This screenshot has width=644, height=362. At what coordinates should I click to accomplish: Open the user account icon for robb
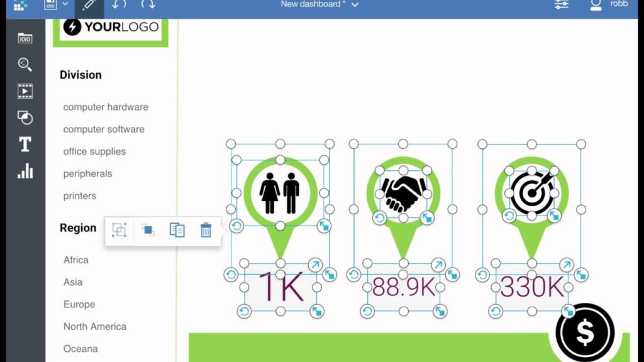pyautogui.click(x=596, y=5)
